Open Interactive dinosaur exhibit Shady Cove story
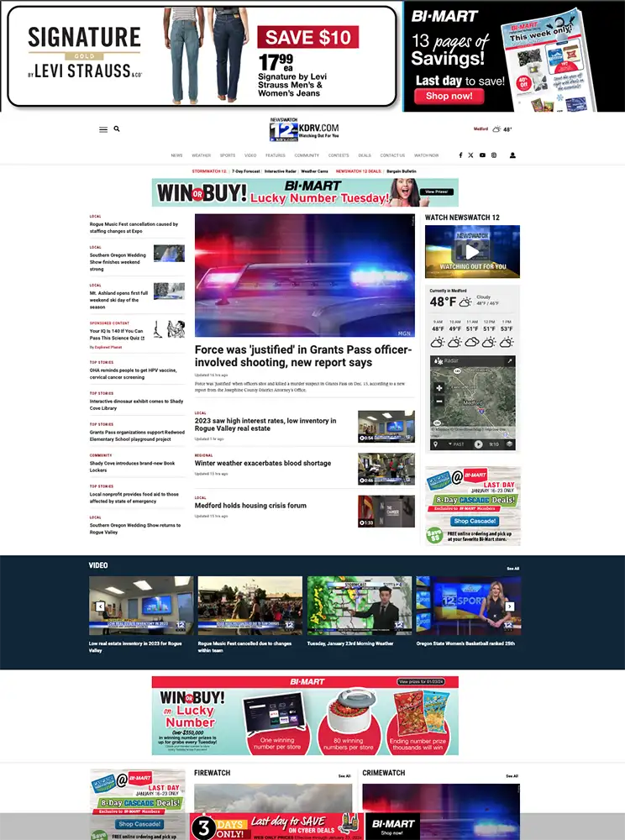Viewport: 625px width, 840px height. pyautogui.click(x=137, y=405)
